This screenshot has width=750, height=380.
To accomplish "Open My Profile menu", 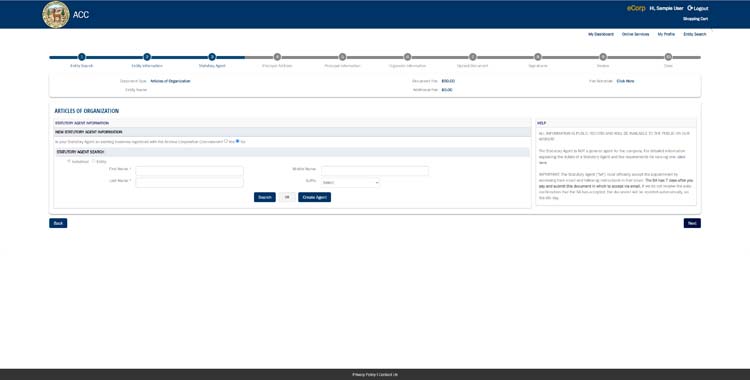I will coord(666,34).
